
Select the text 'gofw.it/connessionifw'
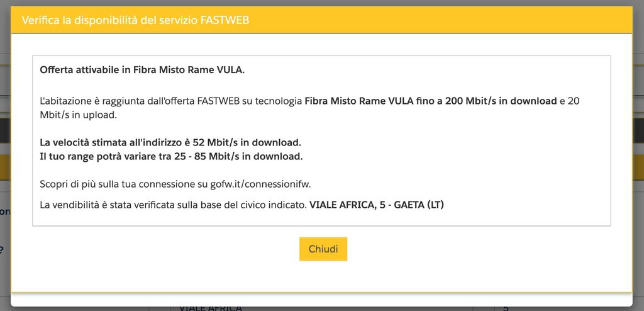(x=259, y=184)
